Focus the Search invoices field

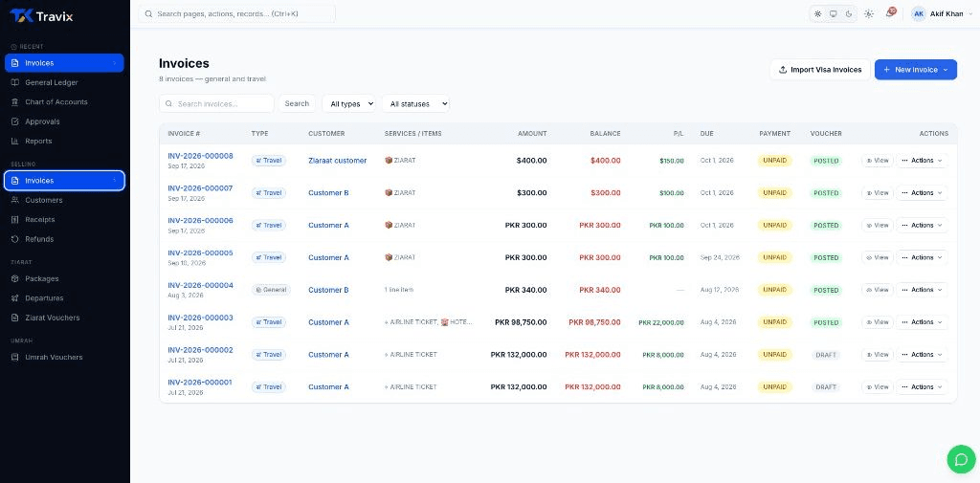click(x=216, y=103)
